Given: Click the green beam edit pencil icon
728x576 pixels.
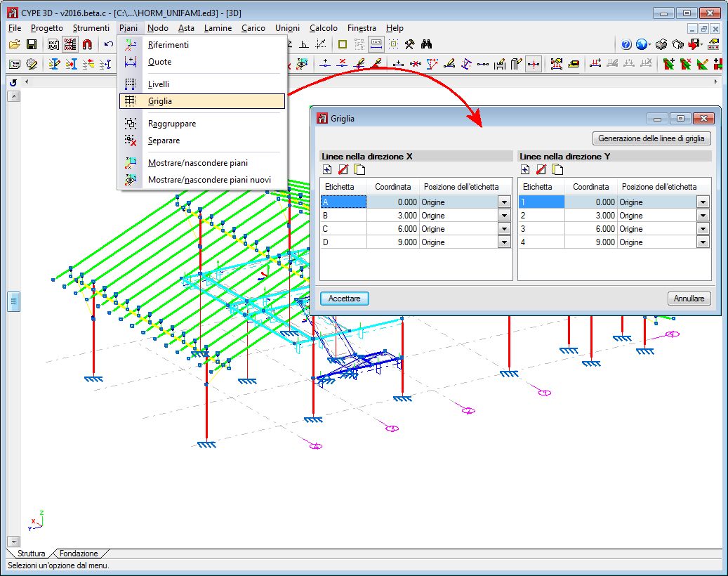Looking at the screenshot, I should pyautogui.click(x=703, y=64).
